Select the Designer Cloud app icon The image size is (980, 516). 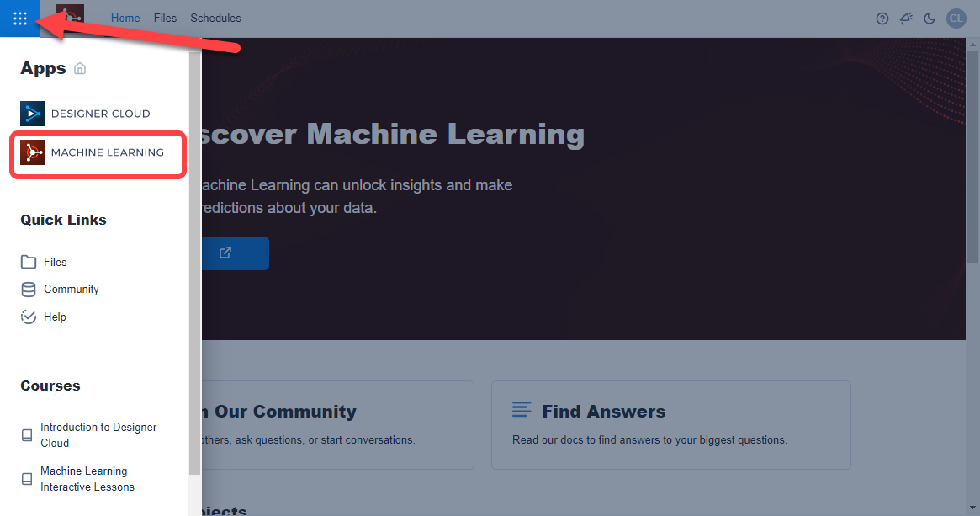coord(32,113)
